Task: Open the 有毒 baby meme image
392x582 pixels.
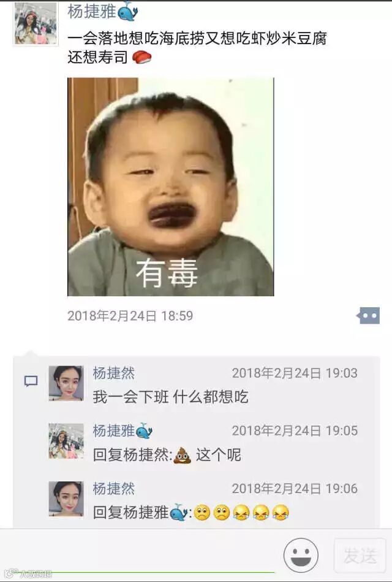Action: point(171,186)
